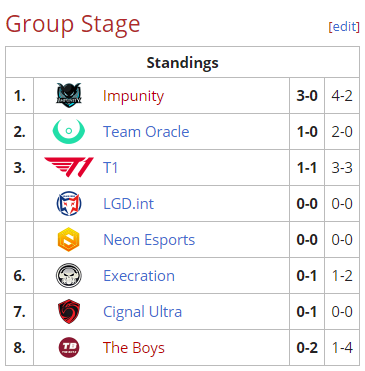Viewport: 365px width, 371px height.
Task: Click the edit link beside Group Stage
Action: click(344, 26)
